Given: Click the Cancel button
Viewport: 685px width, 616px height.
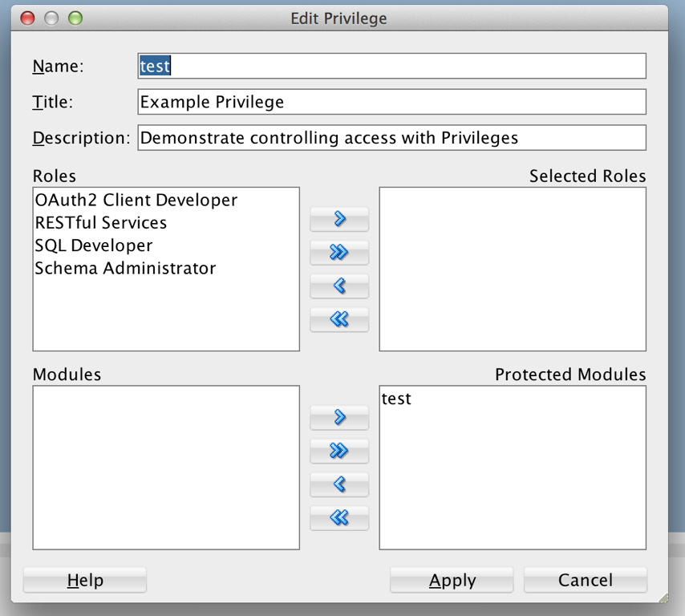Looking at the screenshot, I should 586,580.
